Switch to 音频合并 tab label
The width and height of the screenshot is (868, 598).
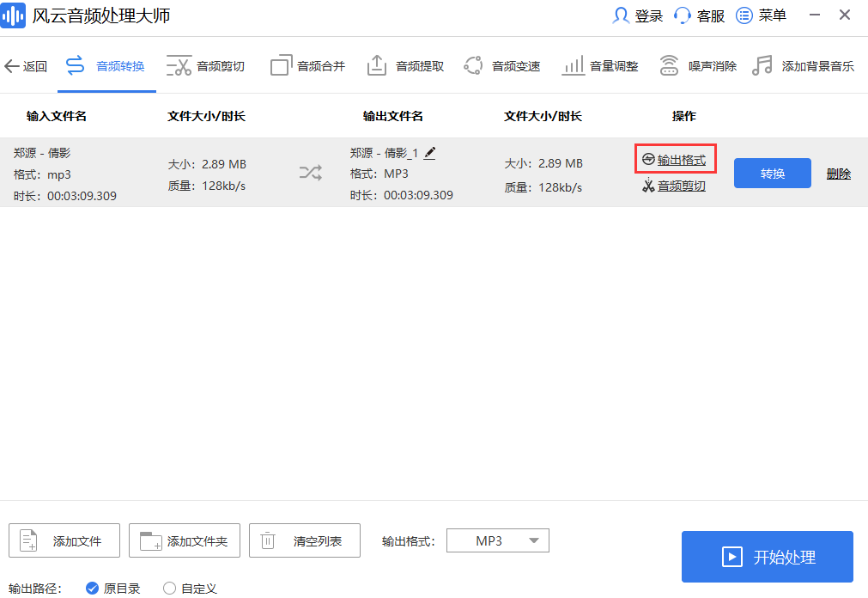(321, 66)
